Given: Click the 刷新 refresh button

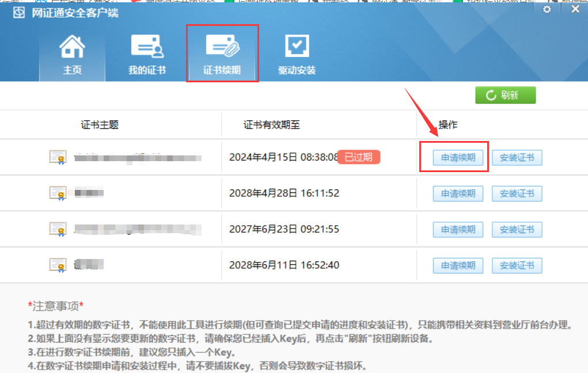Looking at the screenshot, I should click(x=505, y=96).
